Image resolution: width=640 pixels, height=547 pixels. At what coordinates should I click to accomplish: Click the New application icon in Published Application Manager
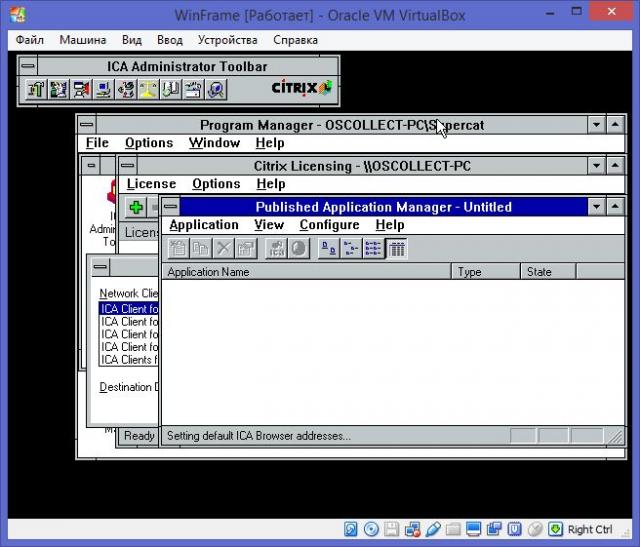click(178, 248)
